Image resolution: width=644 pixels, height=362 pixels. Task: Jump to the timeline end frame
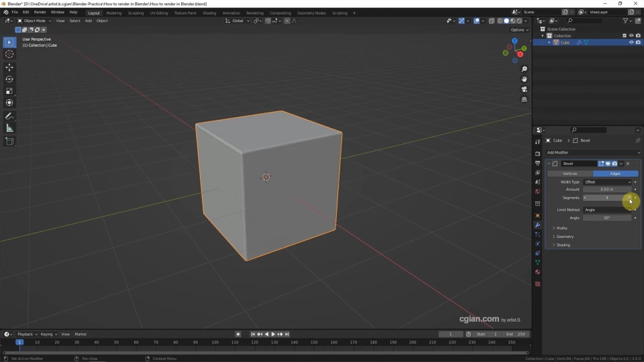(x=287, y=334)
